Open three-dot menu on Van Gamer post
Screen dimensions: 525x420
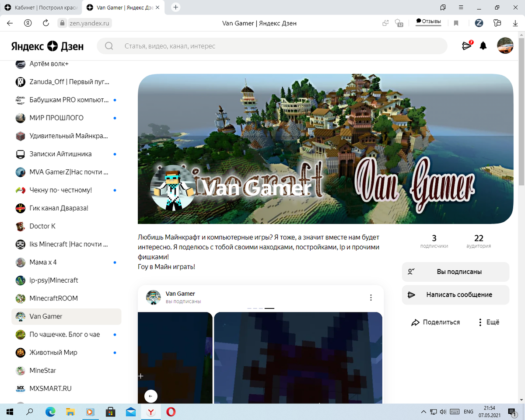point(371,297)
